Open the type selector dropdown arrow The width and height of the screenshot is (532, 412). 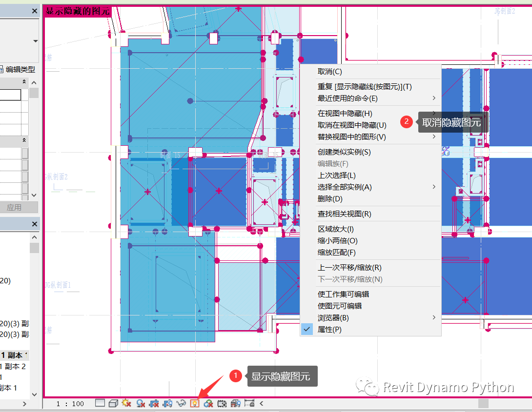(x=35, y=41)
